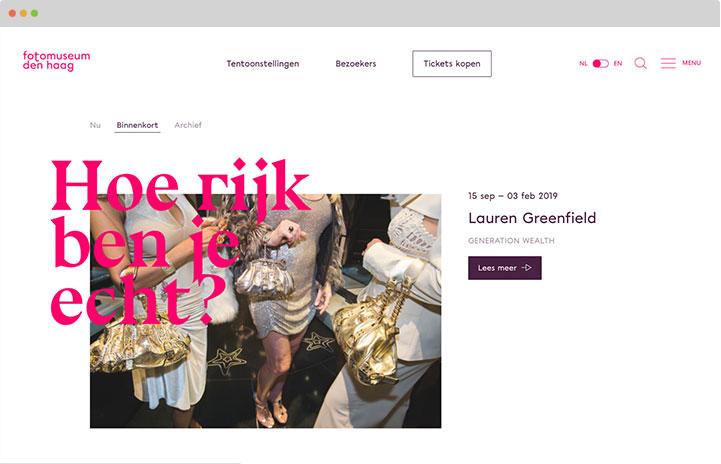Select the EN language label

click(618, 63)
